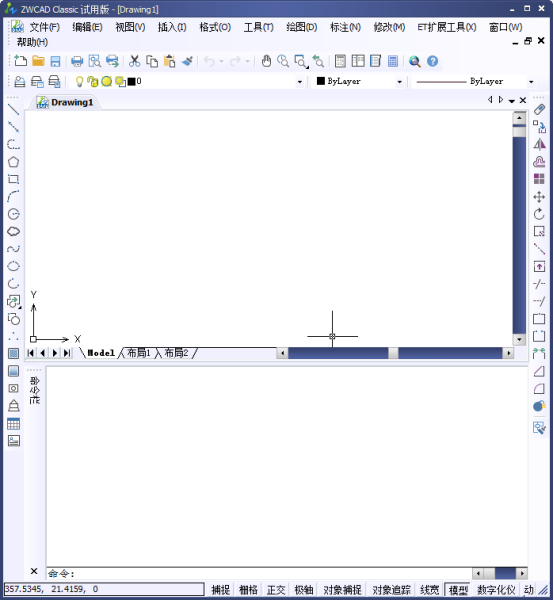Click the 命令 command line input

click(x=259, y=573)
